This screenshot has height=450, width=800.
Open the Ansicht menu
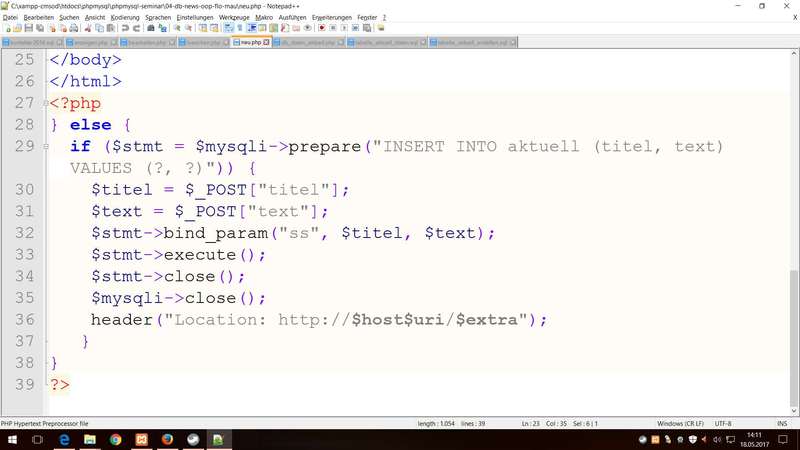point(95,17)
